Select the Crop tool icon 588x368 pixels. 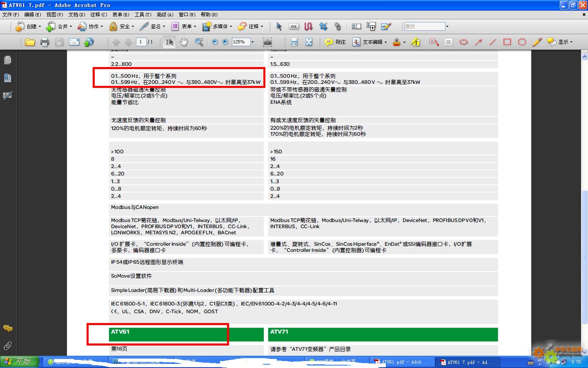(323, 27)
